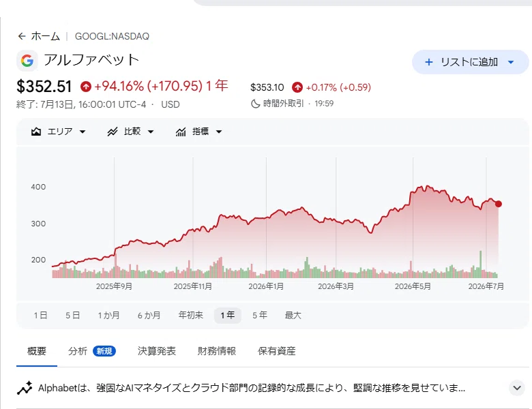
Task: Click the moon icon for 時間外取引
Action: coord(255,104)
